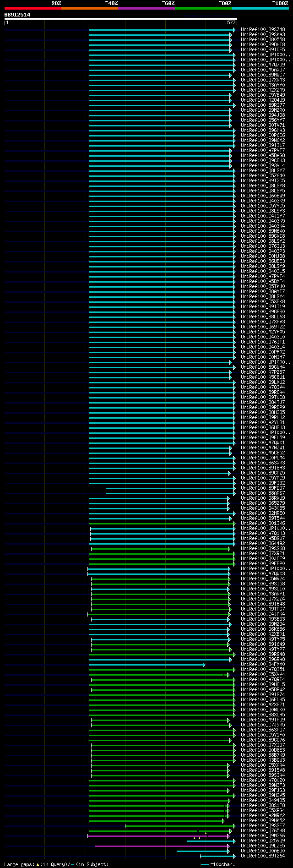Select the UniRef100_B9R948 label
The image size is (293, 868).
point(263,655)
